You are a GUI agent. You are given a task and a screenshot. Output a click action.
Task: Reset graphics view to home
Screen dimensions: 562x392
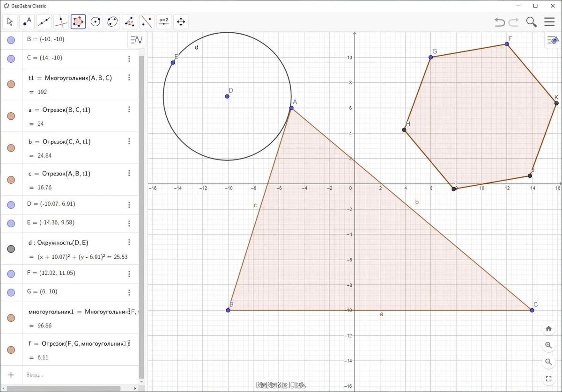(x=548, y=329)
